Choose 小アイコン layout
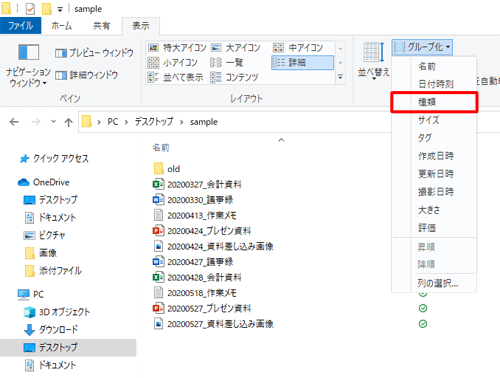This screenshot has height=378, width=500. tap(173, 62)
